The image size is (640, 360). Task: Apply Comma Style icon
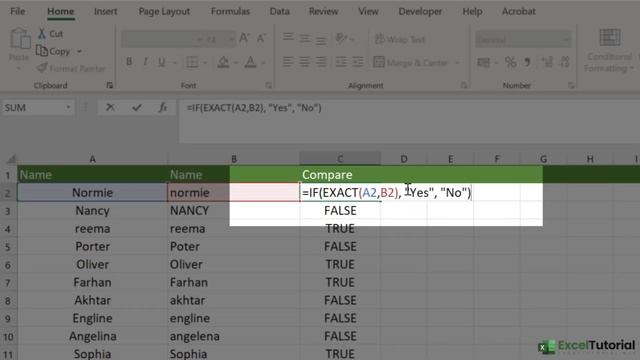click(527, 62)
